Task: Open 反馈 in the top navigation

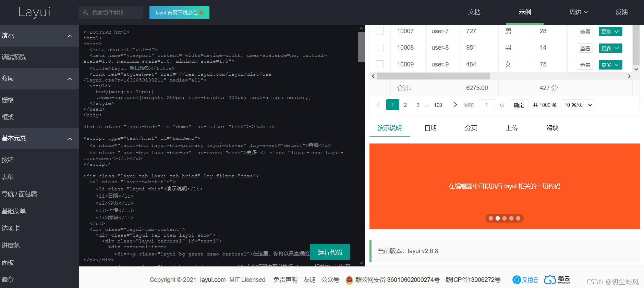Action: pyautogui.click(x=621, y=12)
